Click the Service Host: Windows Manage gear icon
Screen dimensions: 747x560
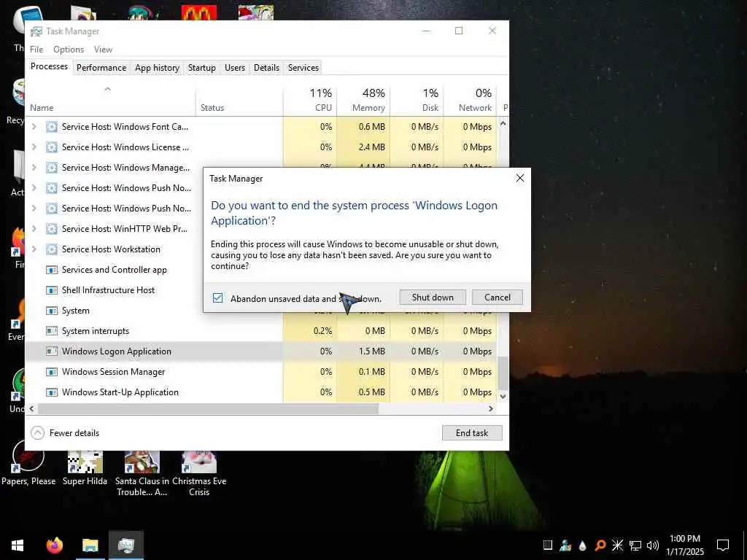coord(52,168)
